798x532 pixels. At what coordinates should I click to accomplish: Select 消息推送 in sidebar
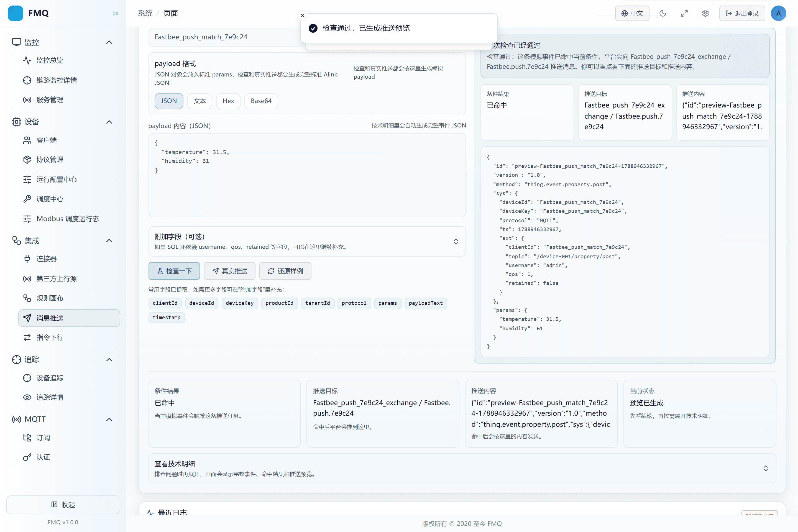(69, 318)
